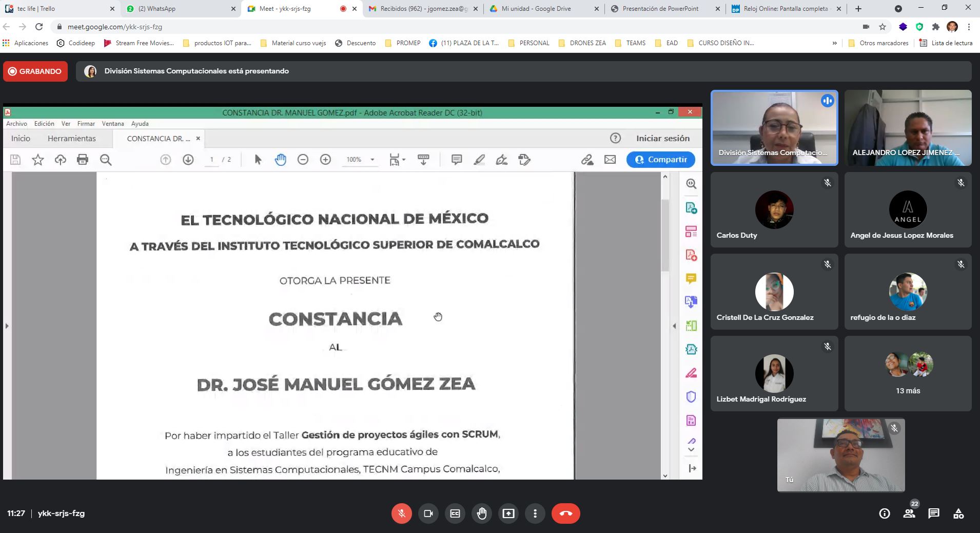This screenshot has height=533, width=980.
Task: Click the 13 más participants tile
Action: (908, 374)
